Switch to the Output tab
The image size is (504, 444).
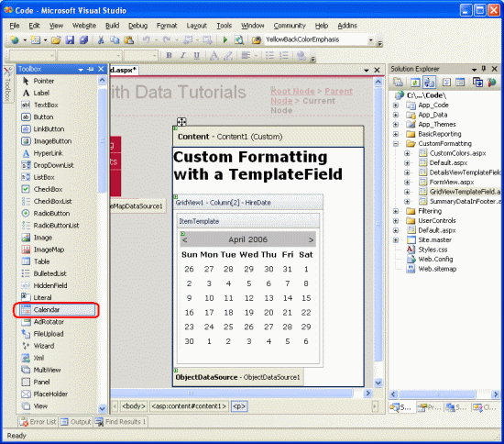(76, 421)
